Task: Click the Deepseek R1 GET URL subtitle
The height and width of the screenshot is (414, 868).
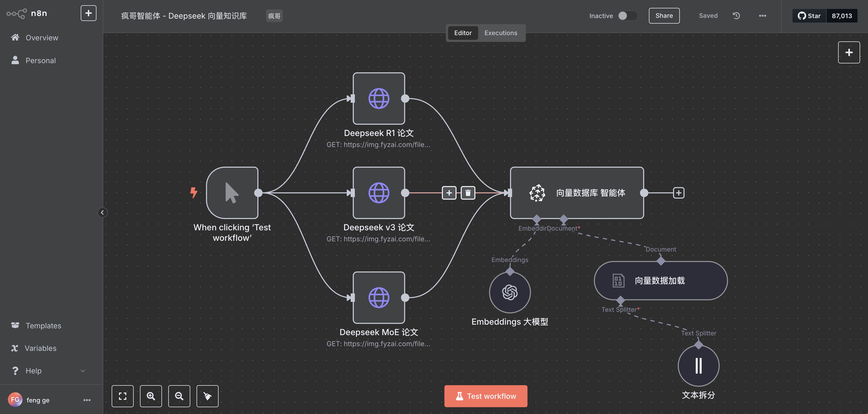Action: pos(378,145)
